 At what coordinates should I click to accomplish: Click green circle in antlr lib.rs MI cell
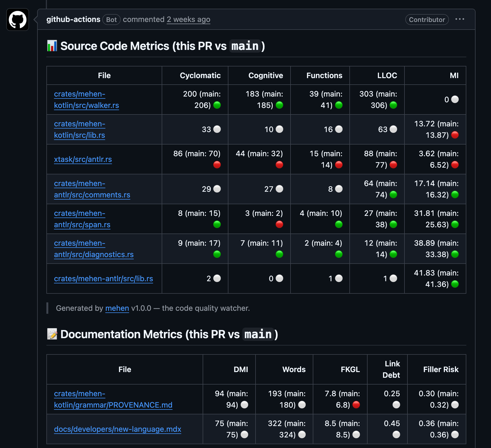coord(455,284)
